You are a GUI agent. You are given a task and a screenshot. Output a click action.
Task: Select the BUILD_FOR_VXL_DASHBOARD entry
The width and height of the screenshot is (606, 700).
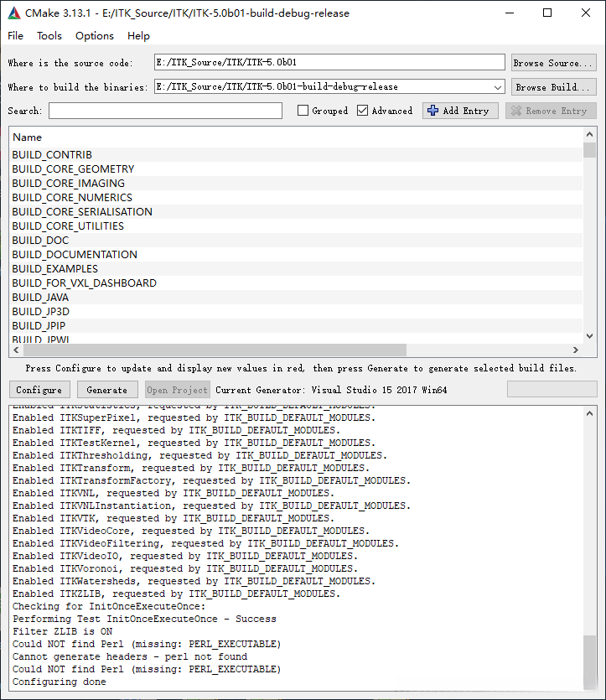297,283
